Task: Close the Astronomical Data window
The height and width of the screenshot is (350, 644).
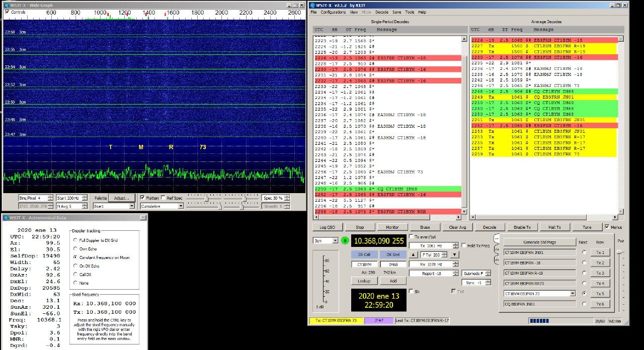Action: coord(142,217)
